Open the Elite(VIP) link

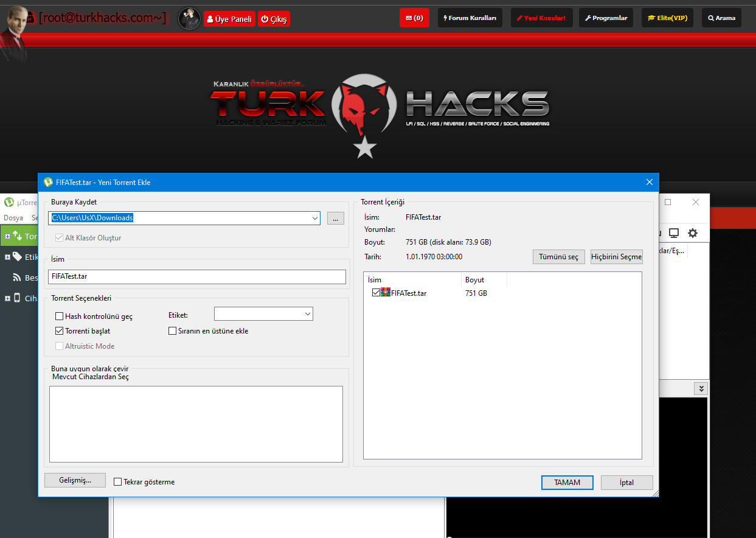tap(667, 18)
